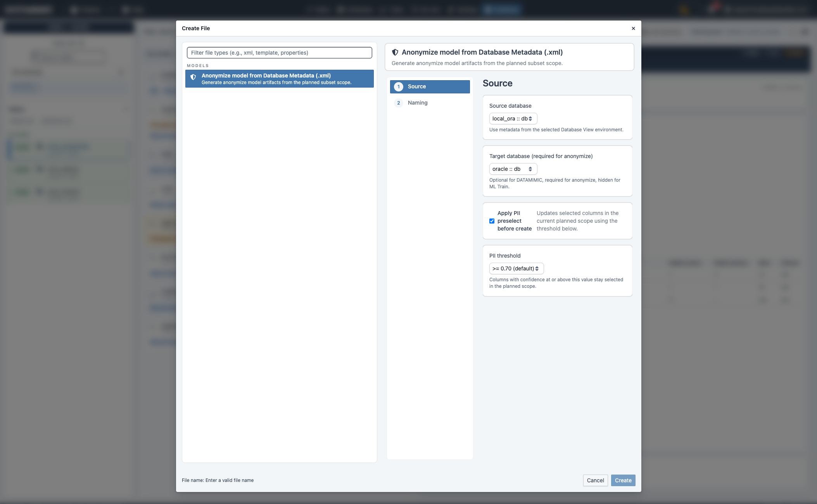Close the Create File dialog with the X
Viewport: 817px width, 504px height.
point(633,28)
